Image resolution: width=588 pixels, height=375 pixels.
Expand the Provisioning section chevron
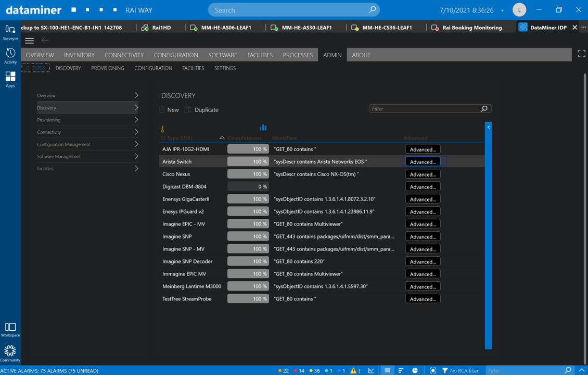(136, 120)
